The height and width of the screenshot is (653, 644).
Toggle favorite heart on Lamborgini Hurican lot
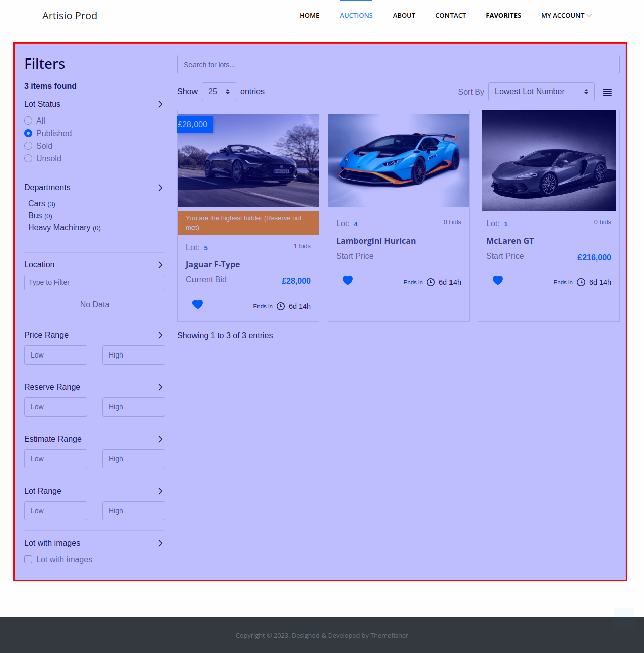click(348, 280)
